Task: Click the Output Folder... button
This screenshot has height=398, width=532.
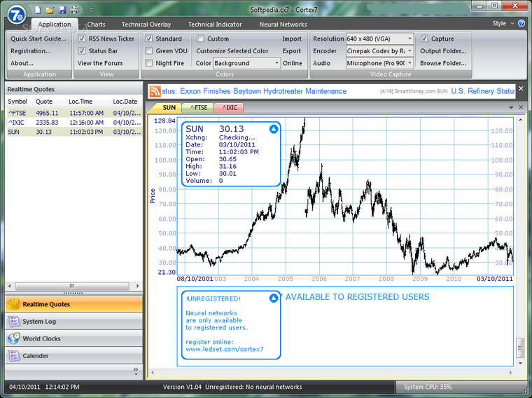Action: pos(443,51)
